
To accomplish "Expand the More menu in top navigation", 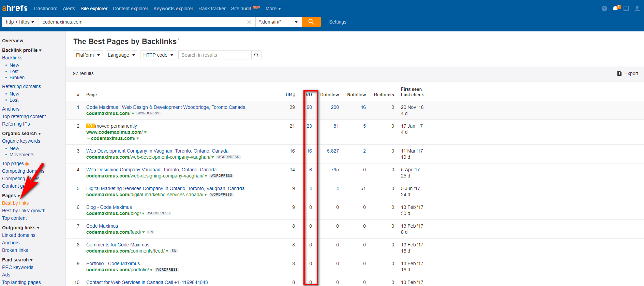I will [273, 9].
